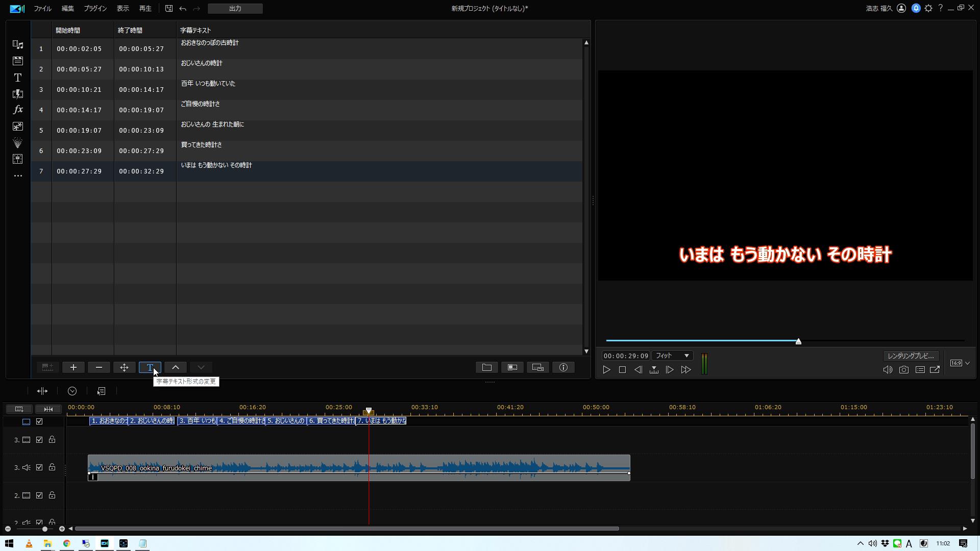The height and width of the screenshot is (551, 980).
Task: Click the レンダリングプレビュー button
Action: point(911,356)
